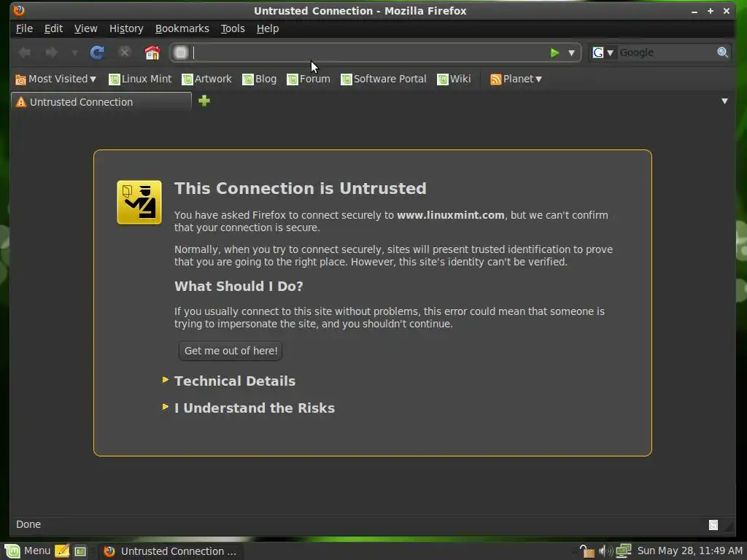Screen dimensions: 747x560
Task: Open the Artwork bookmark
Action: pos(206,79)
